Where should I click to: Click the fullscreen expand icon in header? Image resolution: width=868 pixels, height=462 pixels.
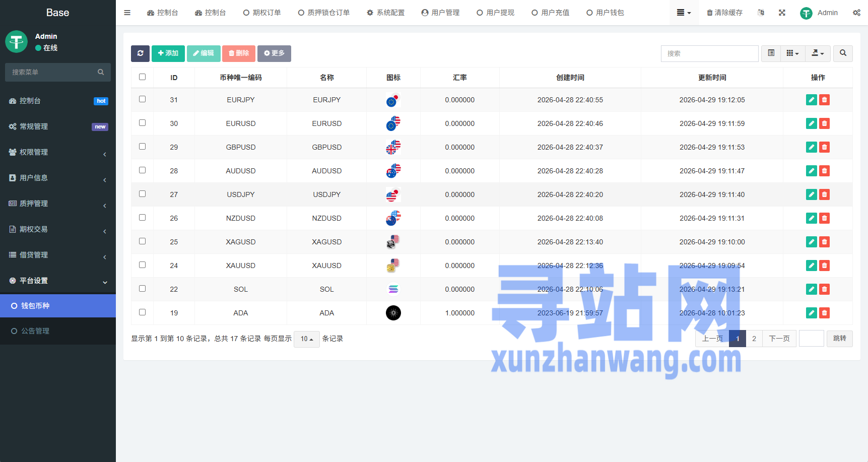pos(782,13)
